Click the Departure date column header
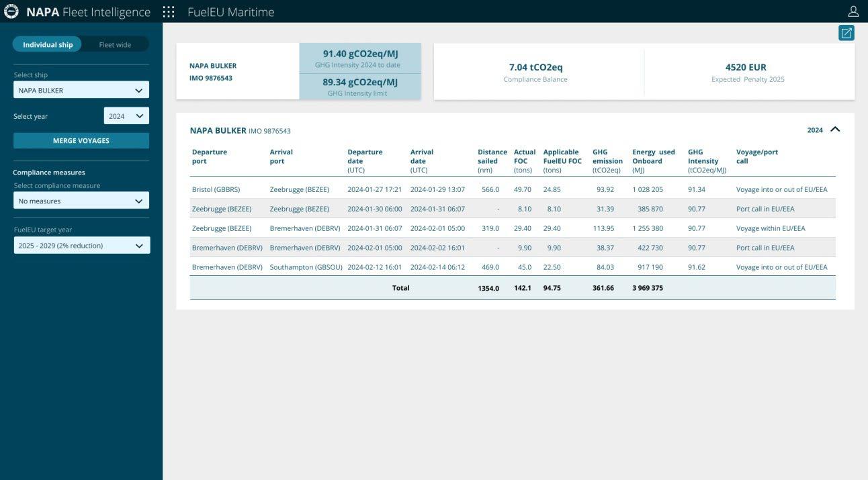 [x=365, y=161]
